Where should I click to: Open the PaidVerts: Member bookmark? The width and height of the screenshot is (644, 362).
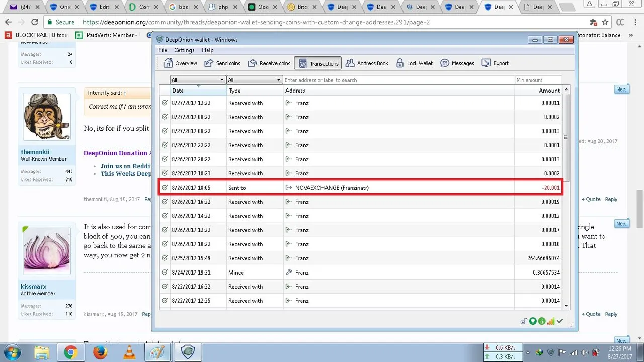click(x=106, y=35)
